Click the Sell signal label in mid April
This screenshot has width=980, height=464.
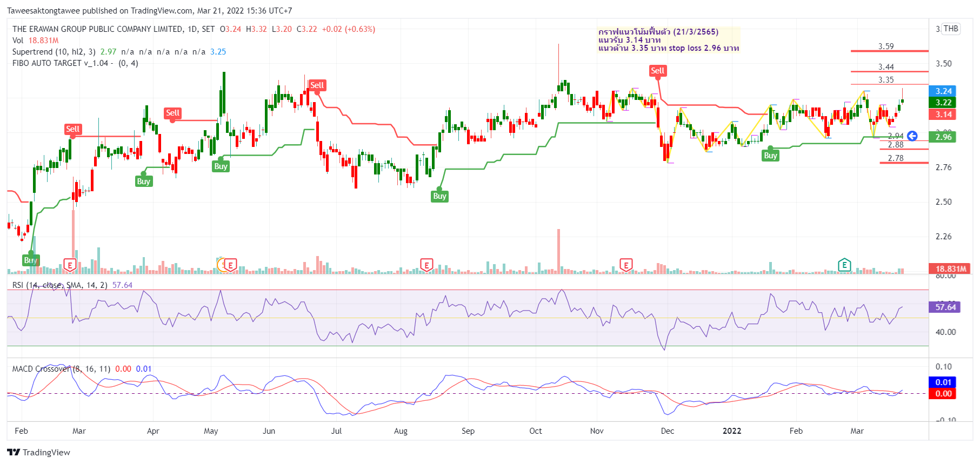(x=172, y=113)
